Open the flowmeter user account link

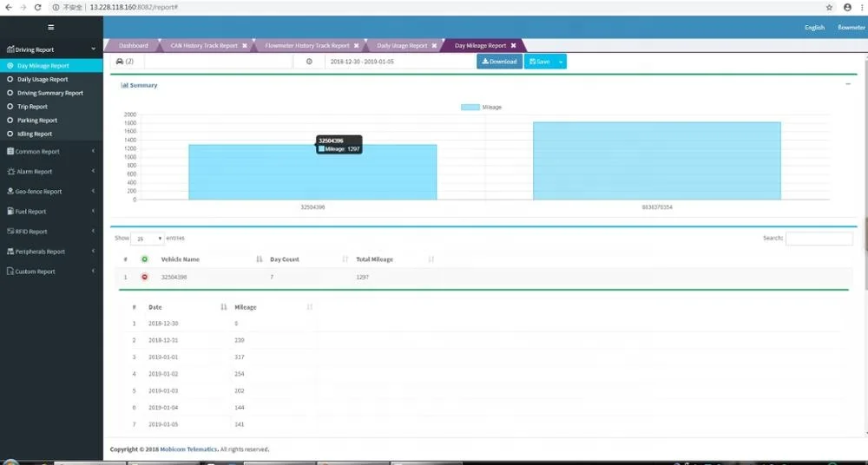tap(852, 27)
